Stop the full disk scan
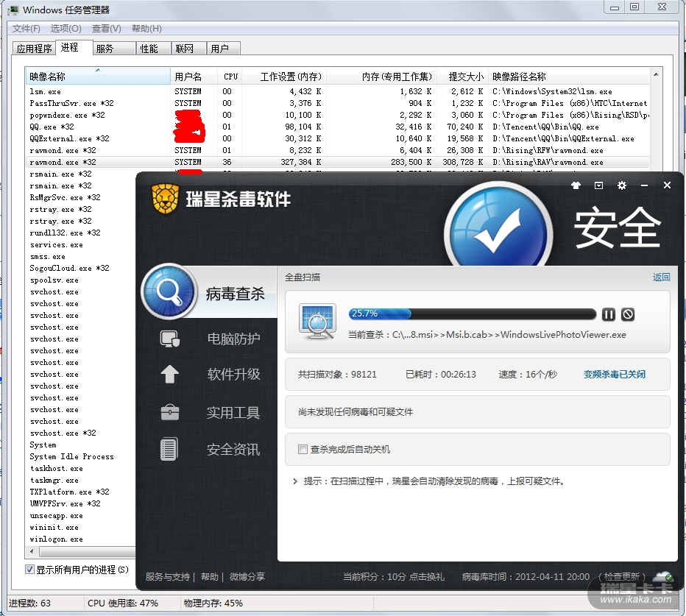This screenshot has width=686, height=616. point(627,314)
